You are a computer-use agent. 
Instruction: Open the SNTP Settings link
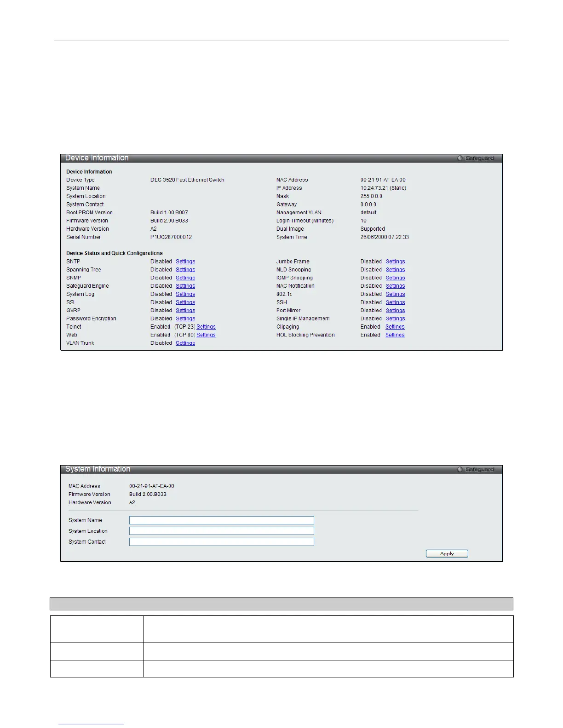tap(185, 262)
